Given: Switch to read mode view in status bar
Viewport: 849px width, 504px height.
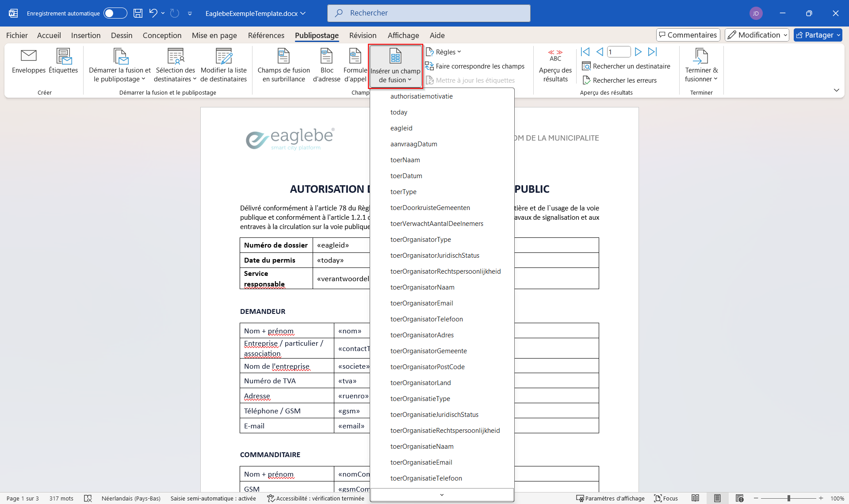Looking at the screenshot, I should pyautogui.click(x=695, y=498).
